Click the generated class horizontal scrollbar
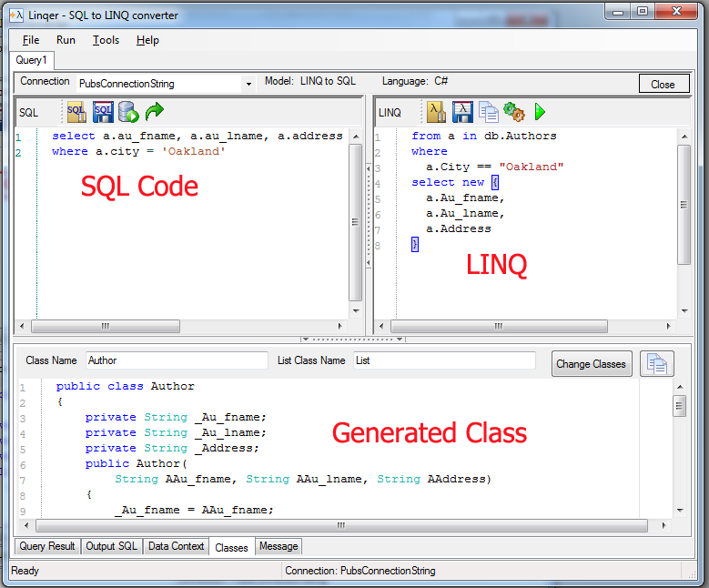Image resolution: width=709 pixels, height=588 pixels. (x=341, y=525)
